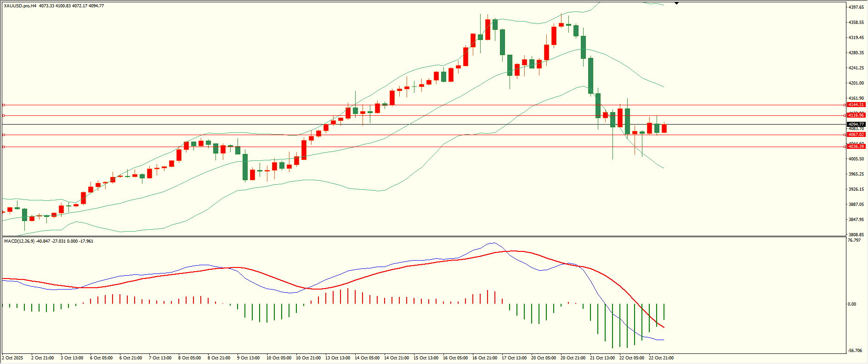Click the red 4144.31 price label
868x364 pixels.
pyautogui.click(x=856, y=105)
